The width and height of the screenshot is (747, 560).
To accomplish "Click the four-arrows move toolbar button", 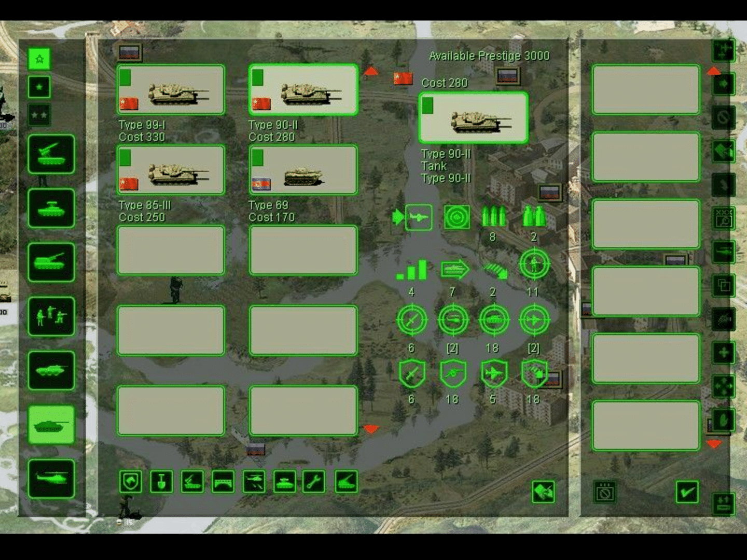I will pyautogui.click(x=723, y=386).
